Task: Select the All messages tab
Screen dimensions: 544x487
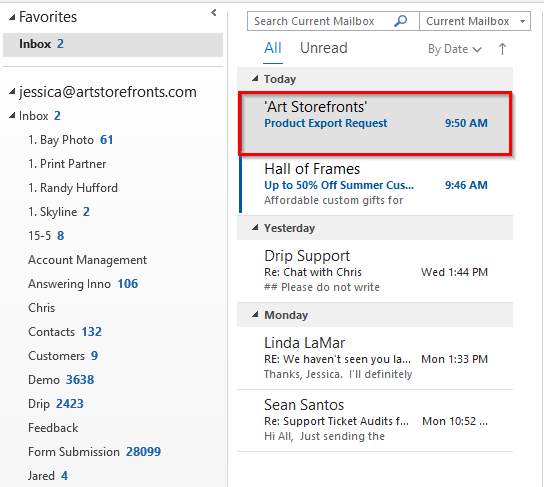Action: 273,48
